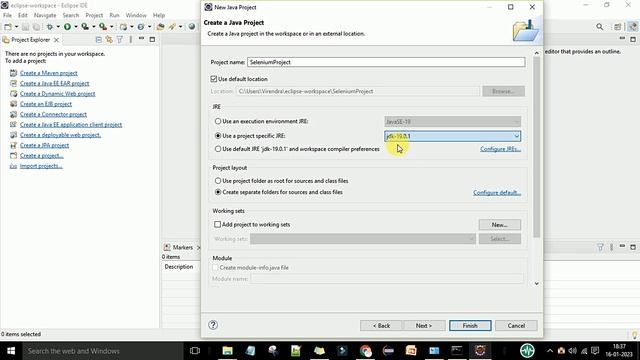Viewport: 640px width, 360px height.
Task: Open the project specific JRE jdk-19.0.1 dropdown
Action: tap(452, 136)
